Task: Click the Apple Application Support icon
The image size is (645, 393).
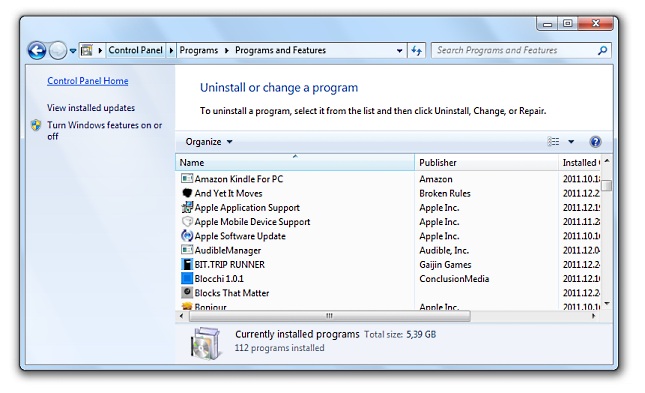Action: coord(187,207)
